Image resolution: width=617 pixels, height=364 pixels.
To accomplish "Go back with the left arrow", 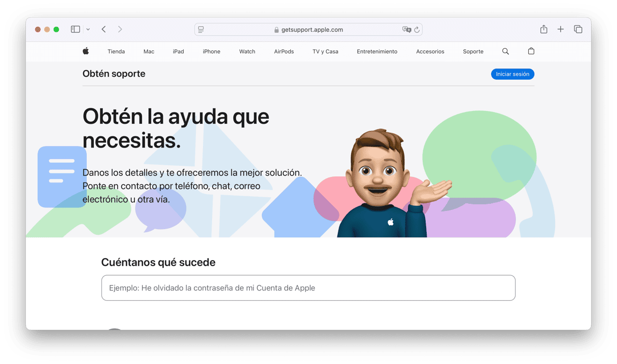I will pos(104,29).
